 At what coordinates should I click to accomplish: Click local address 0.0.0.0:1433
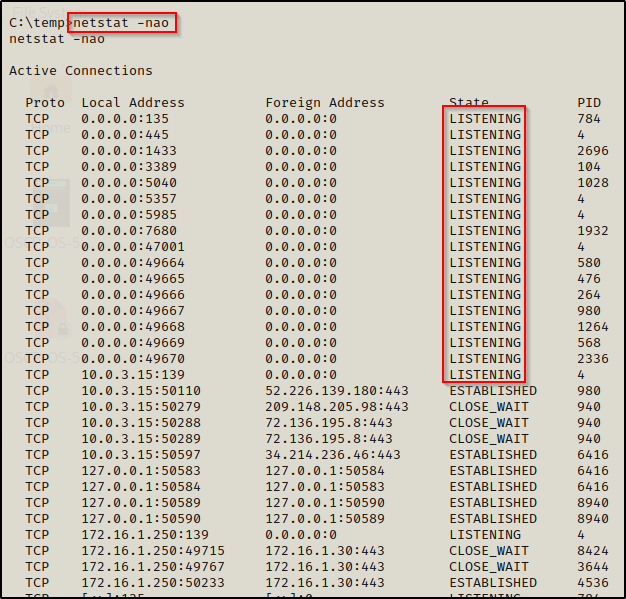click(x=129, y=151)
